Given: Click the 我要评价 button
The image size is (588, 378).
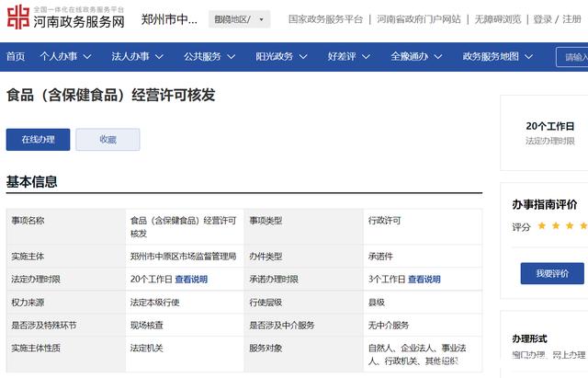Looking at the screenshot, I should 552,273.
